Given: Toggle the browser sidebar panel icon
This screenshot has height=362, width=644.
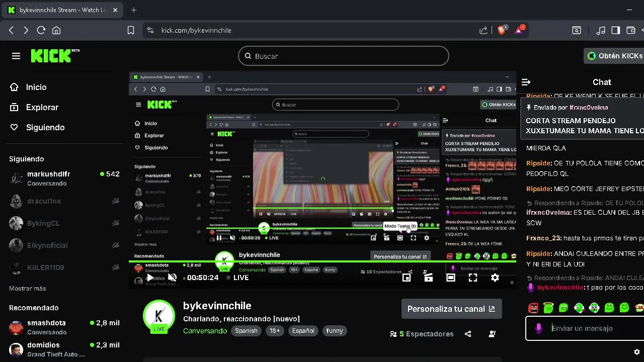Looking at the screenshot, I should pos(615,30).
